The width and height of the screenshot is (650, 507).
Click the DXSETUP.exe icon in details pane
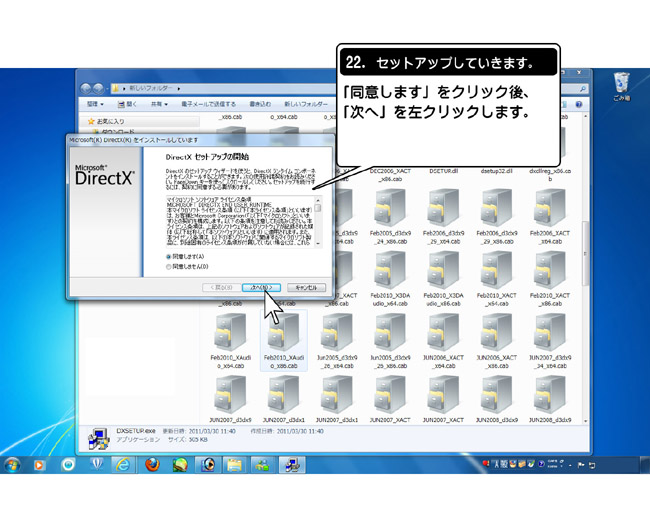tap(99, 439)
